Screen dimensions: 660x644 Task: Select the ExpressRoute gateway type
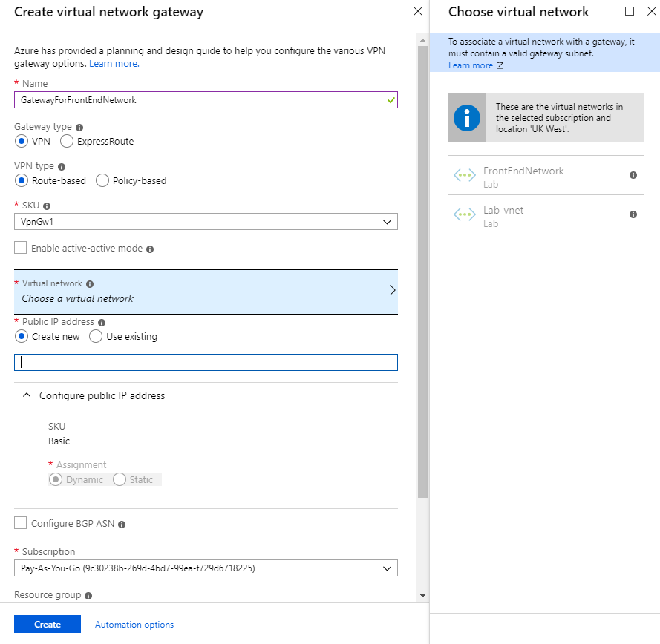coord(67,141)
